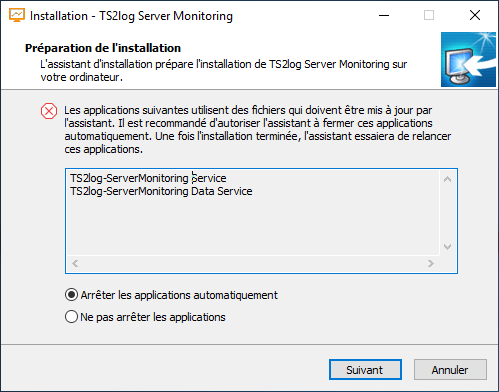Click the Suivant button
Viewport: 499px width, 392px height.
(365, 369)
